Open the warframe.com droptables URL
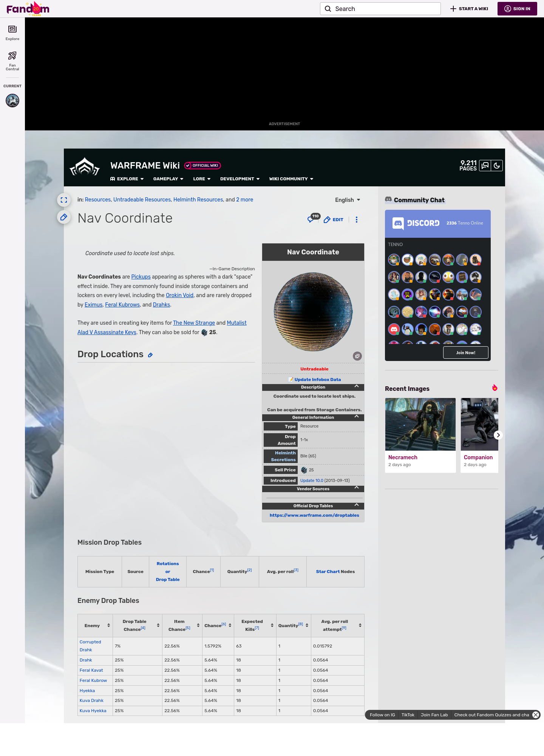Screen dimensions: 544x756 pyautogui.click(x=314, y=515)
